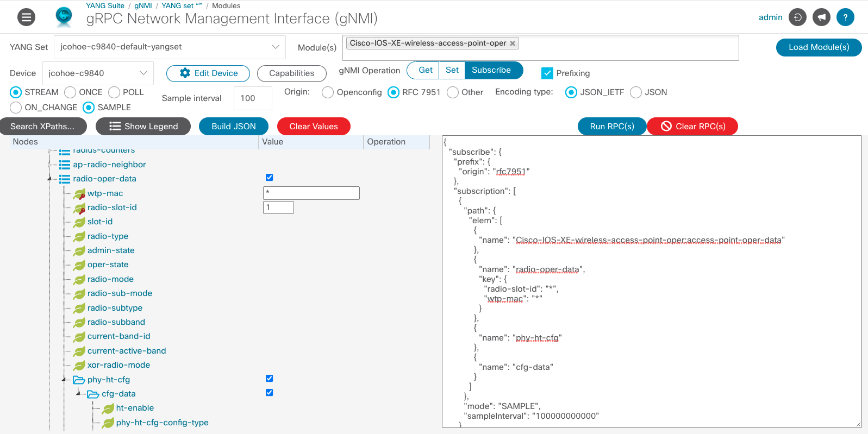
Task: Click the folder icon for phy-ht-cfg
Action: tap(79, 380)
